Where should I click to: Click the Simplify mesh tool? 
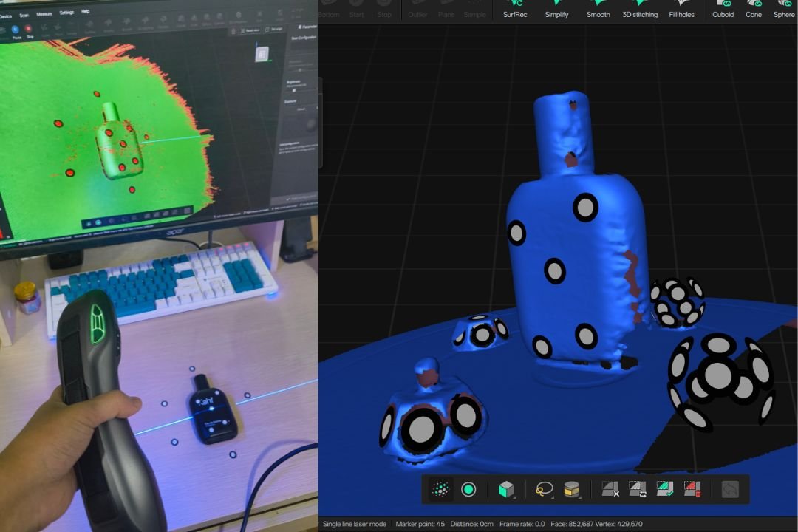tap(556, 10)
